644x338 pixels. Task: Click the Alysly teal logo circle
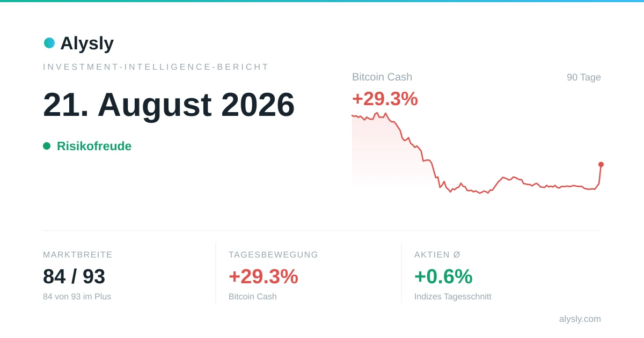click(49, 43)
